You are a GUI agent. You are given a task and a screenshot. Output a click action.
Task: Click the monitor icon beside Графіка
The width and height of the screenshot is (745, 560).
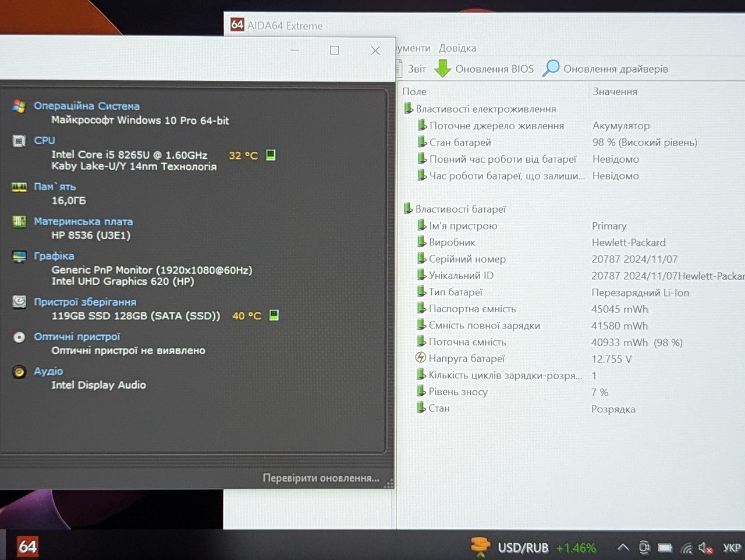pyautogui.click(x=19, y=256)
